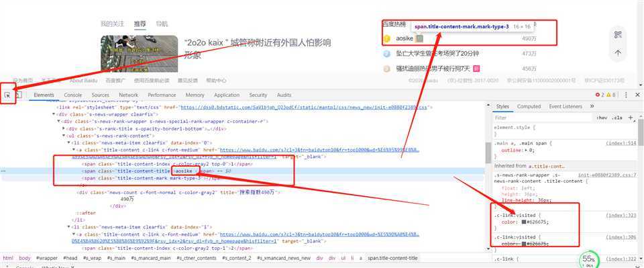Click the rank 2 badge icon
644x268 pixels.
386,54
